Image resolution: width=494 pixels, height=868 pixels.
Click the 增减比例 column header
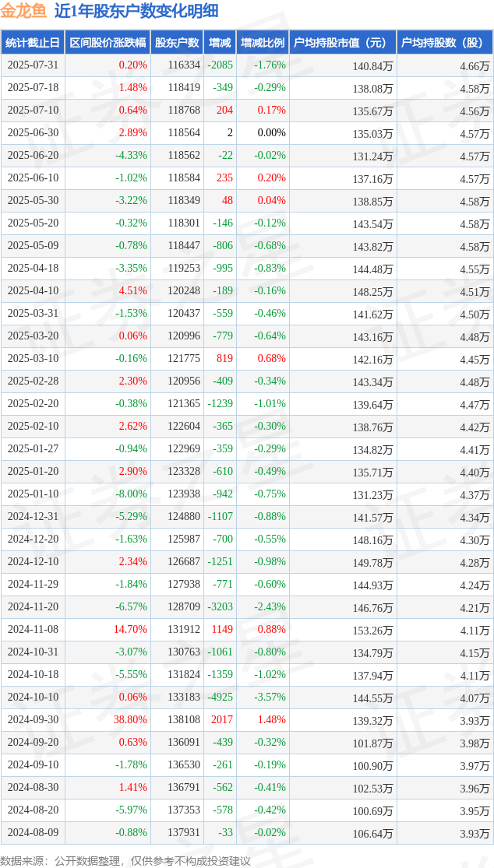pos(263,42)
